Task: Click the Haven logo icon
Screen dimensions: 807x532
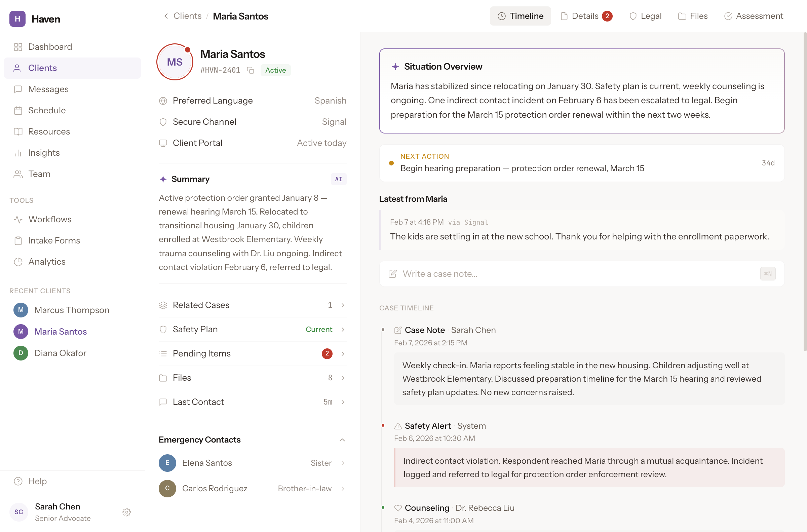Action: click(x=17, y=18)
